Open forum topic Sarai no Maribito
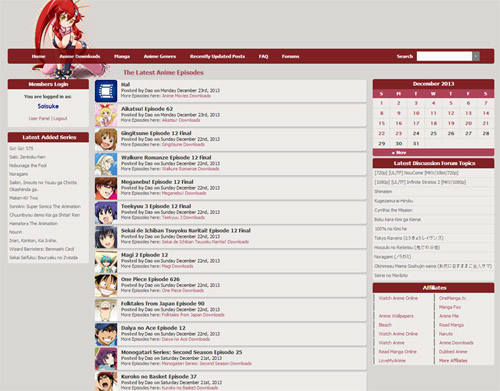The height and width of the screenshot is (391, 500). (x=391, y=275)
